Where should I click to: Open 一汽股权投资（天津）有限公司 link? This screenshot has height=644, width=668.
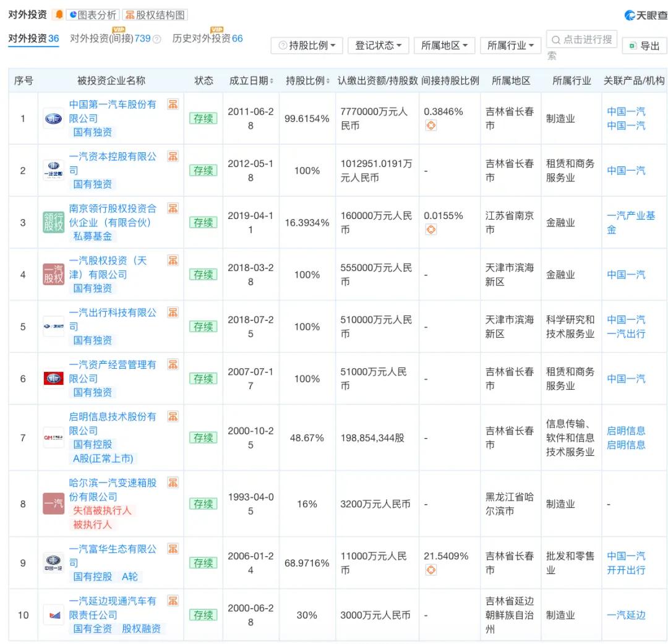pos(108,267)
